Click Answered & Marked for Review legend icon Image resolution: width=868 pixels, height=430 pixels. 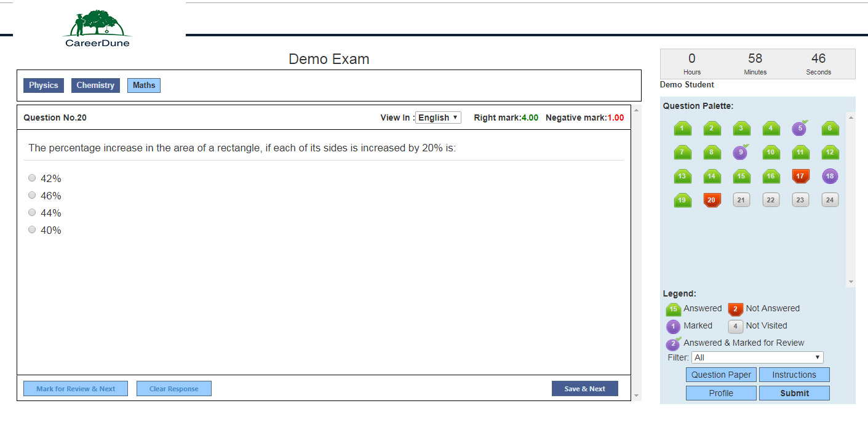(x=674, y=344)
